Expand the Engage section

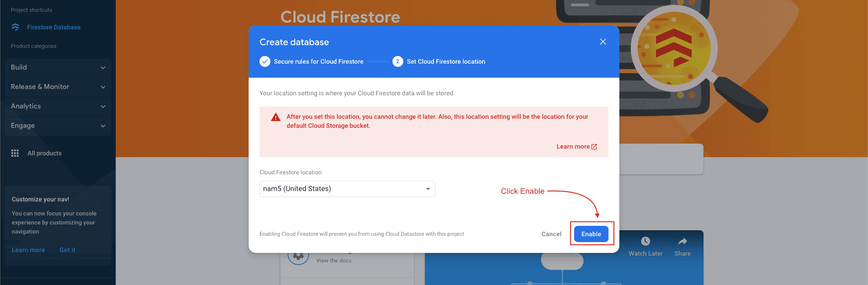pos(57,126)
